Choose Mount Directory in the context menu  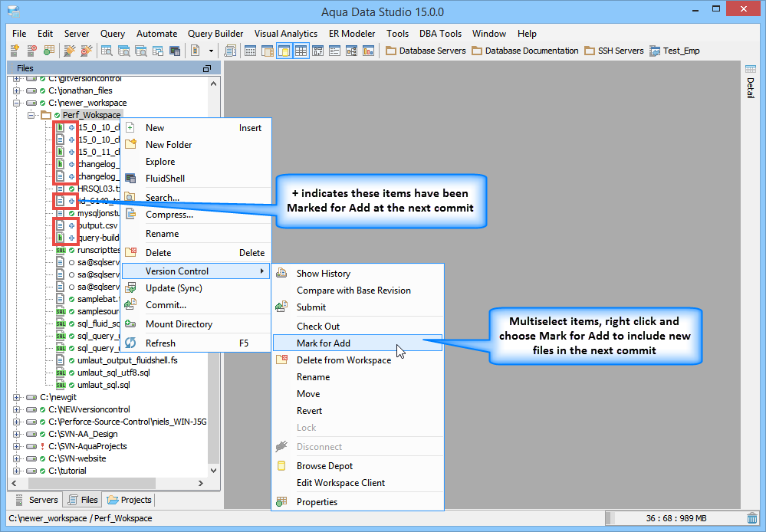coord(196,324)
